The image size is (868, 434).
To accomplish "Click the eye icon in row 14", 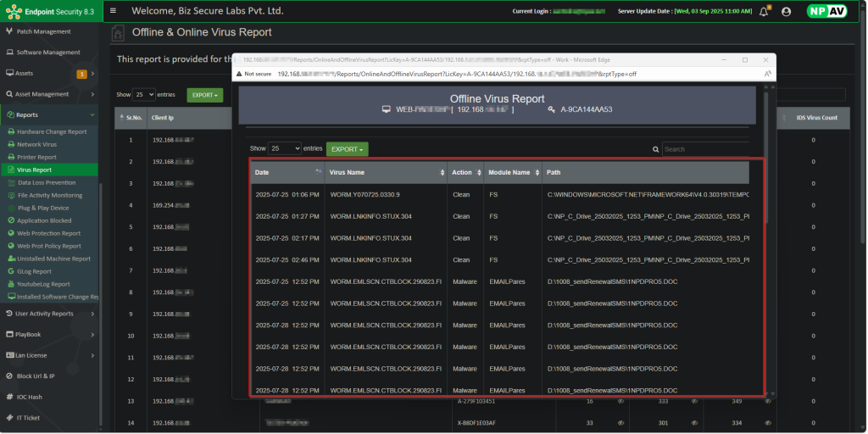I will click(620, 422).
